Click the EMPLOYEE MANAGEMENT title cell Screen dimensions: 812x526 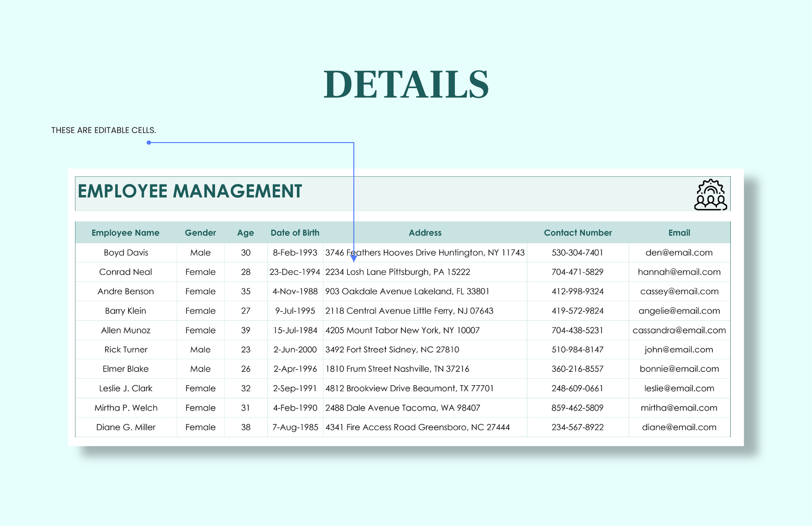(403, 194)
